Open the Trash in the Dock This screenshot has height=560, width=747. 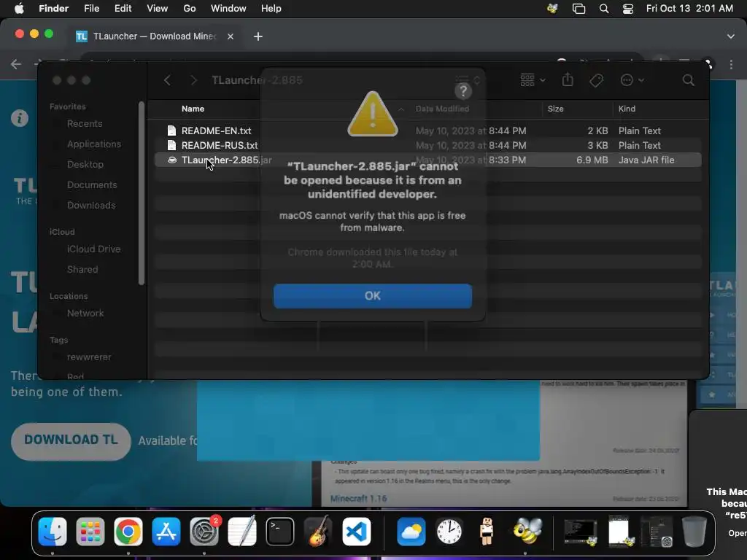(x=694, y=532)
